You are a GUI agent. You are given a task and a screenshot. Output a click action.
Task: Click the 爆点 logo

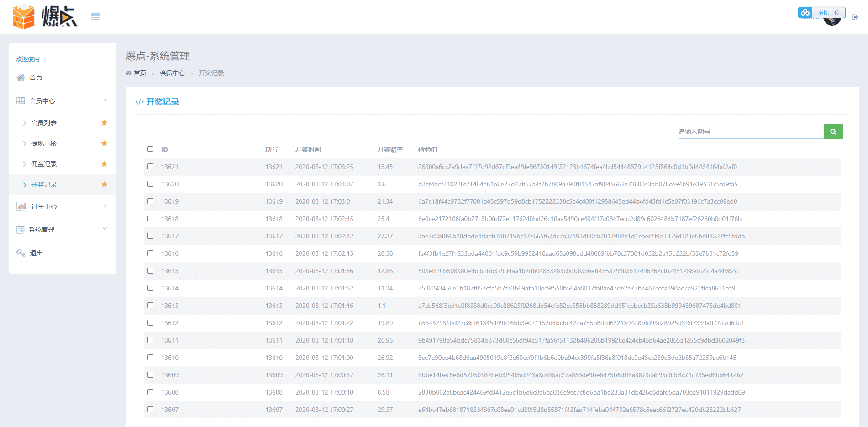tap(45, 17)
